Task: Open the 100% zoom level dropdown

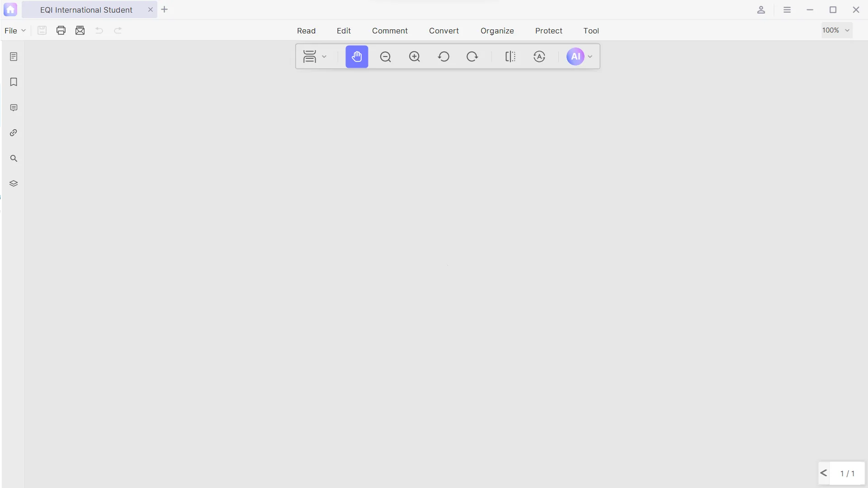Action: (837, 30)
